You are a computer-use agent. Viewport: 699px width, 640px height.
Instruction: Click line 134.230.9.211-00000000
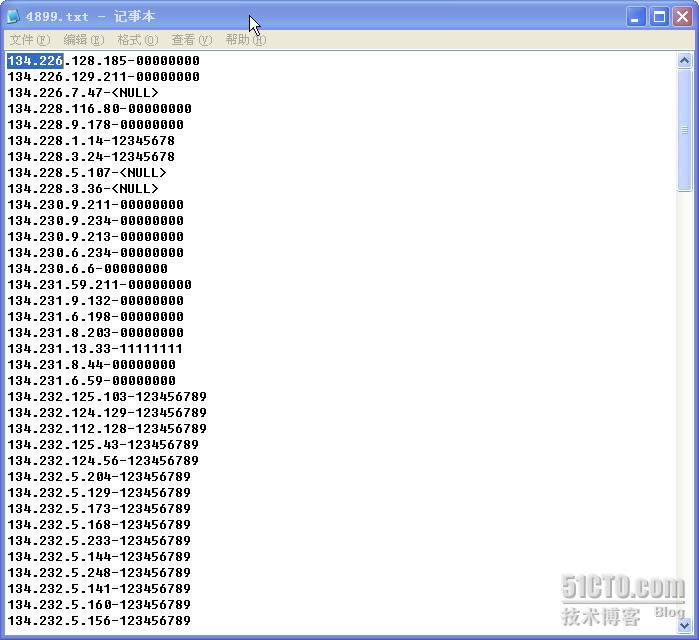pos(95,205)
